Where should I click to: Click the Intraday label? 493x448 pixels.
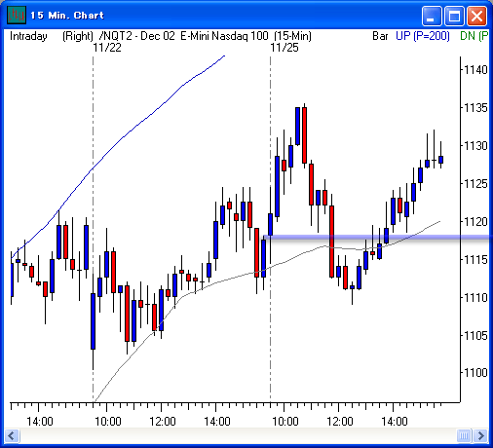28,36
